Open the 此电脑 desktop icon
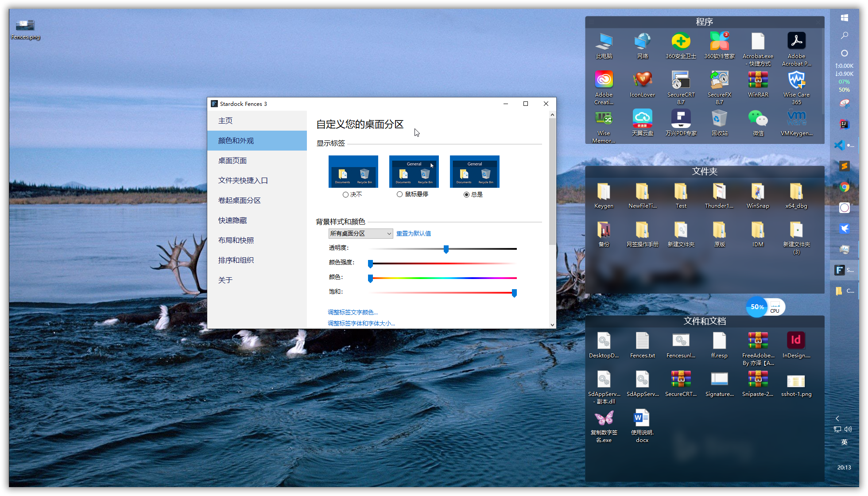Screen dimensions: 868x496 (604, 45)
